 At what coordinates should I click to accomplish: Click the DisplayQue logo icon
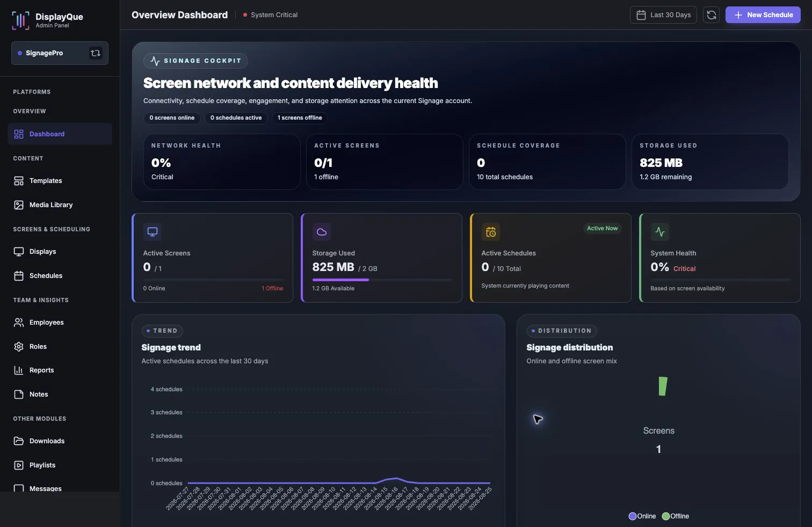(x=20, y=20)
